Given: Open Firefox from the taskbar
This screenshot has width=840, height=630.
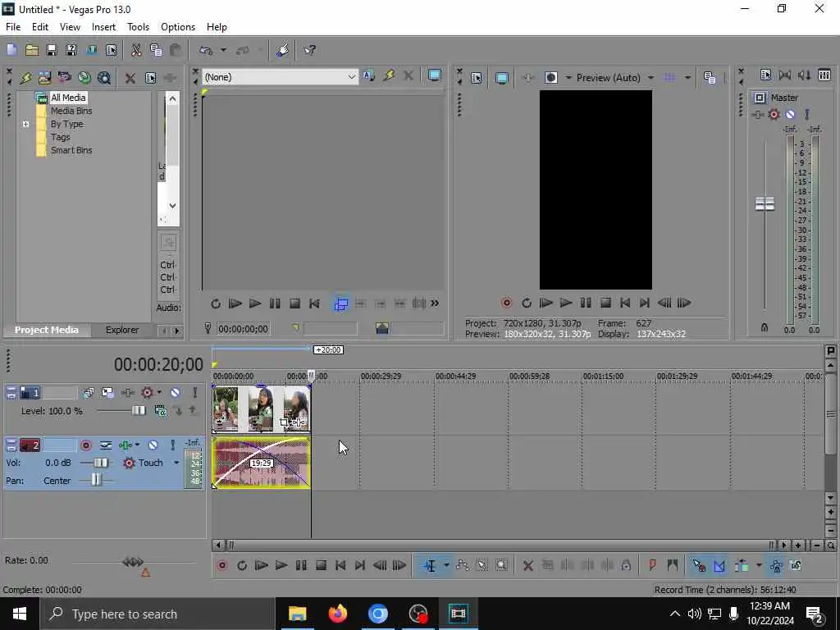Looking at the screenshot, I should [x=337, y=614].
